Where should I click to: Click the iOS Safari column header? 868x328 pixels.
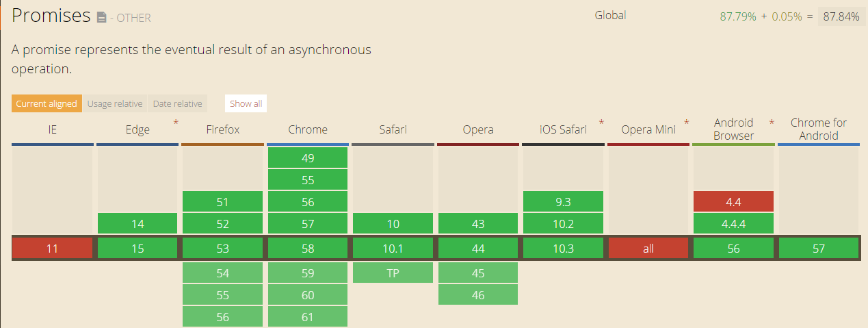[x=563, y=129]
